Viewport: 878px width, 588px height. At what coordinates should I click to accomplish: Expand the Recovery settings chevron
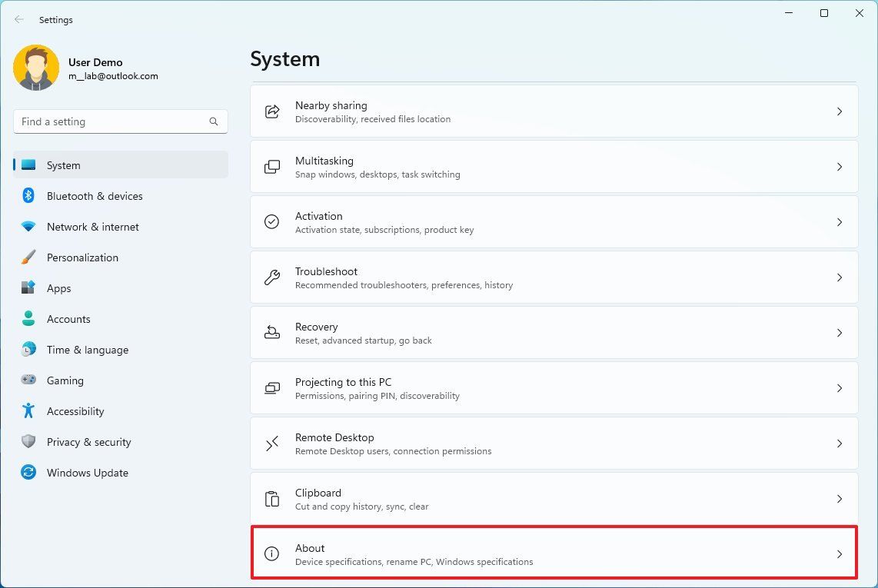840,332
